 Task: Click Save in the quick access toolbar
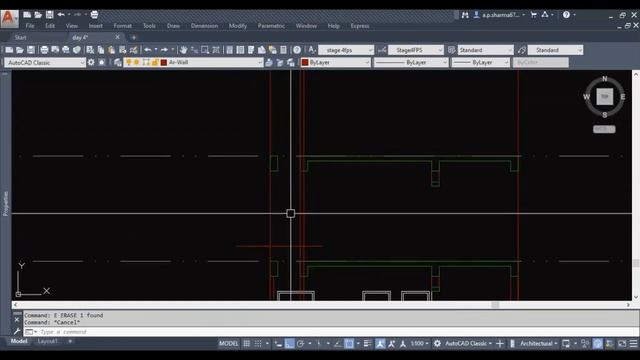click(x=49, y=15)
